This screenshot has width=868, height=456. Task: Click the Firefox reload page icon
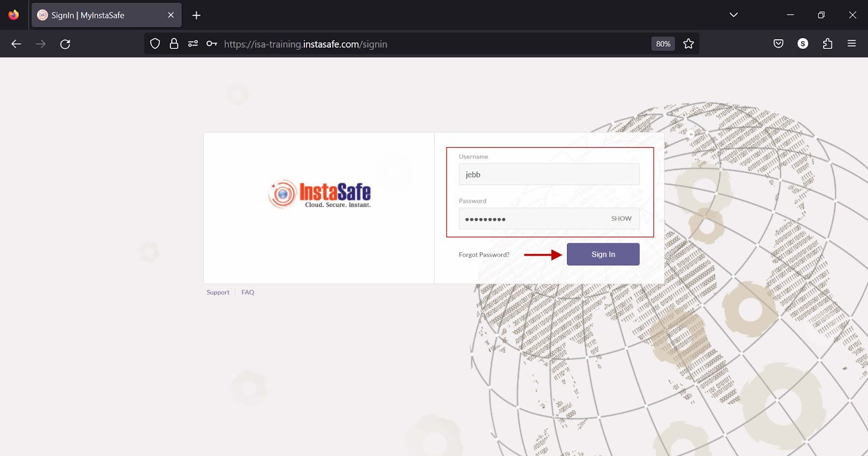65,44
